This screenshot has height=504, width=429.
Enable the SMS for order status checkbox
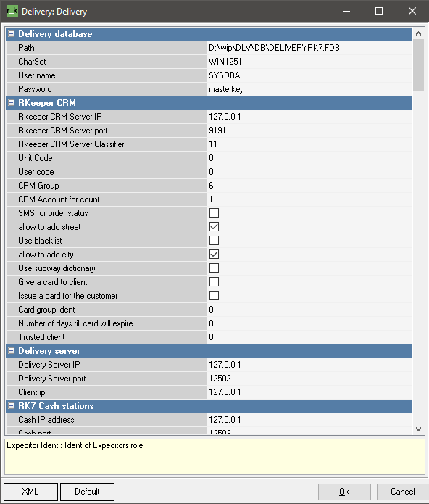coord(214,213)
